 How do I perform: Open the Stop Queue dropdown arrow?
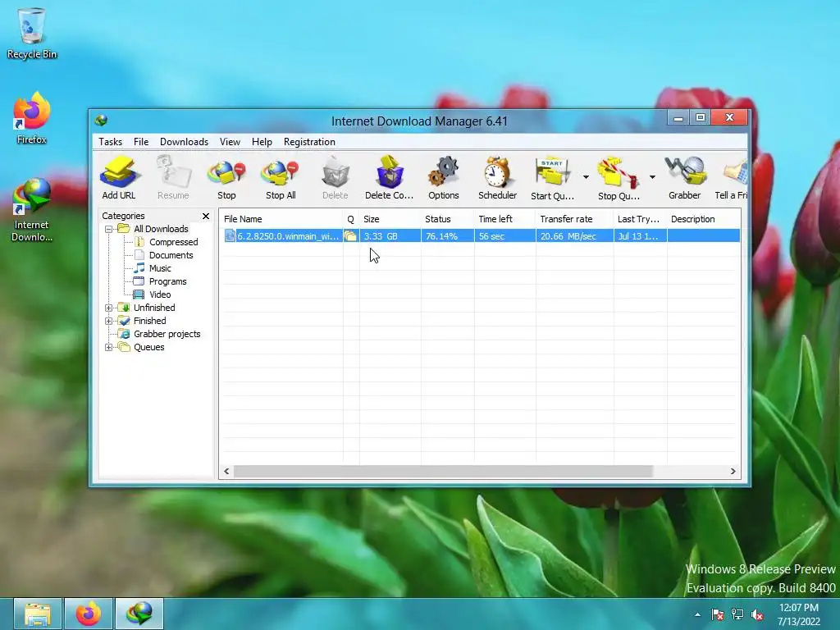(x=652, y=177)
